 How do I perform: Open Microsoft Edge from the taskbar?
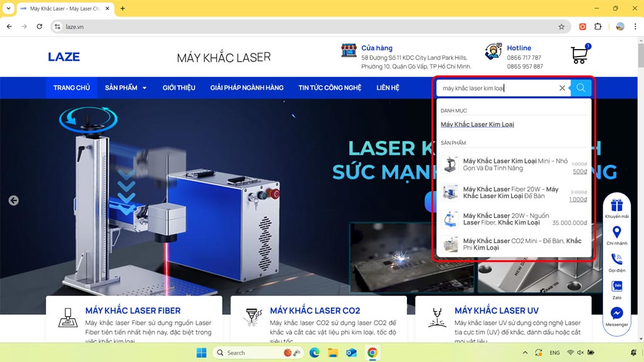point(314,353)
